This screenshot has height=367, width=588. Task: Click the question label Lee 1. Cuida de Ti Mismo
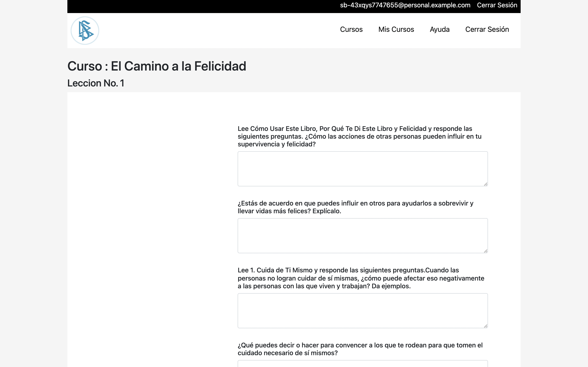(361, 278)
